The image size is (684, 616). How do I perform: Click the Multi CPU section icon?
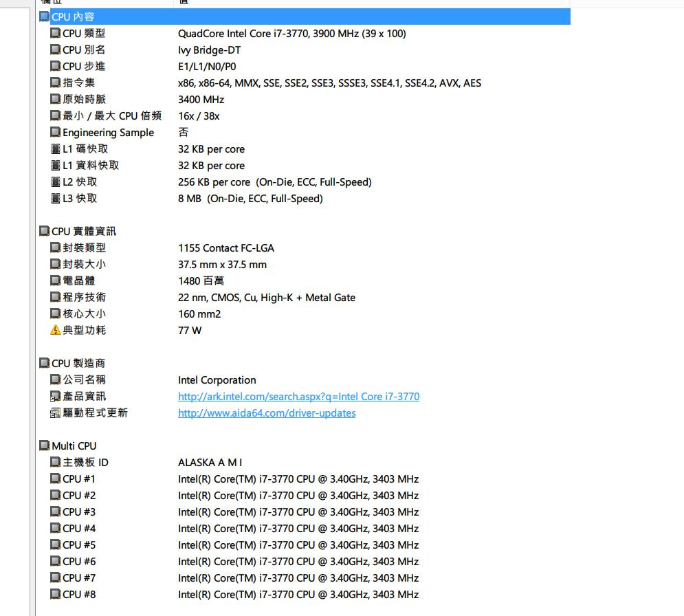45,445
